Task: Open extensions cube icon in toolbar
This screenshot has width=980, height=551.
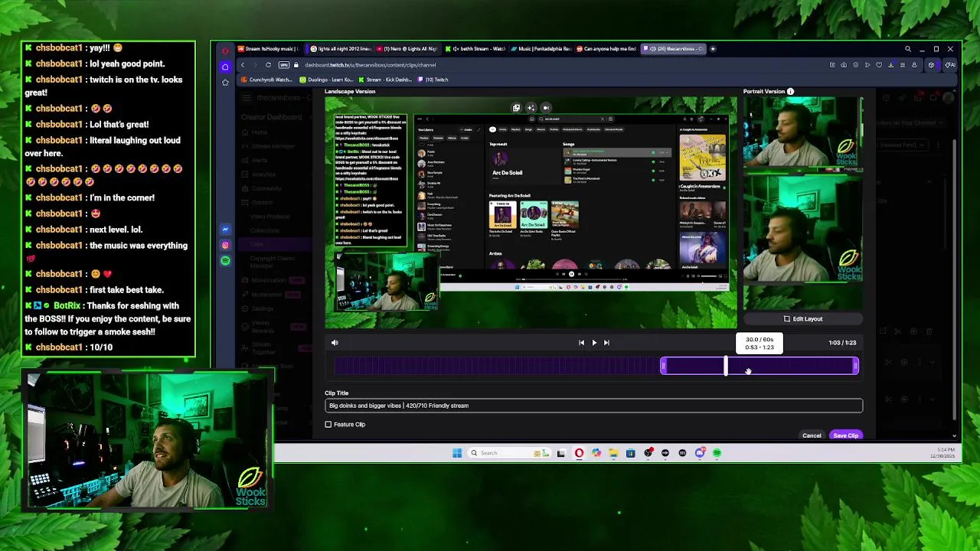Action: tap(931, 65)
